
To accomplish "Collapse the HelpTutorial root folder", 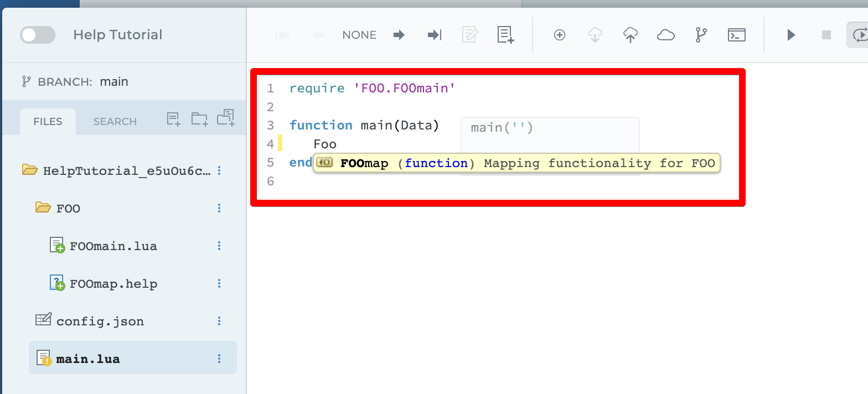I will pyautogui.click(x=29, y=170).
